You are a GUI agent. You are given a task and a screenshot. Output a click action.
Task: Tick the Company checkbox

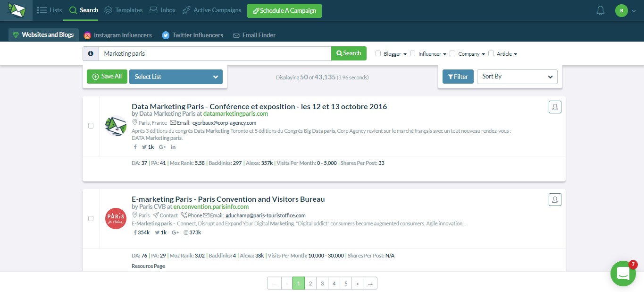pyautogui.click(x=452, y=53)
